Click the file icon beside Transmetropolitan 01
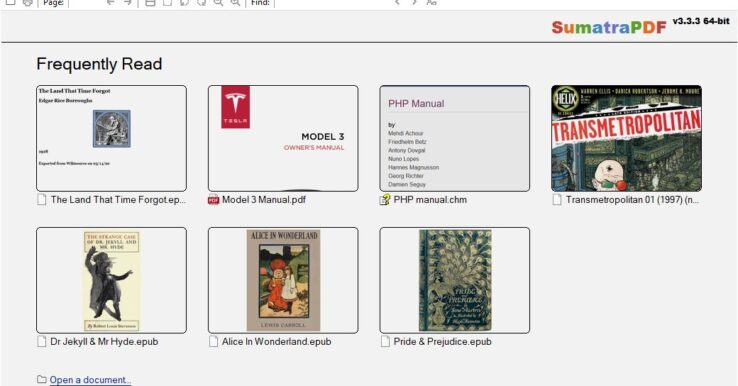 pyautogui.click(x=557, y=200)
